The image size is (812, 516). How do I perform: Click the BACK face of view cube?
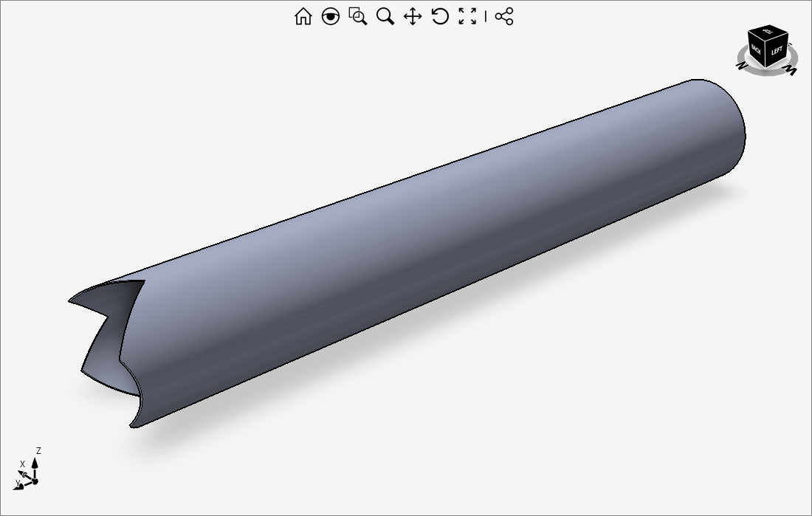point(756,49)
